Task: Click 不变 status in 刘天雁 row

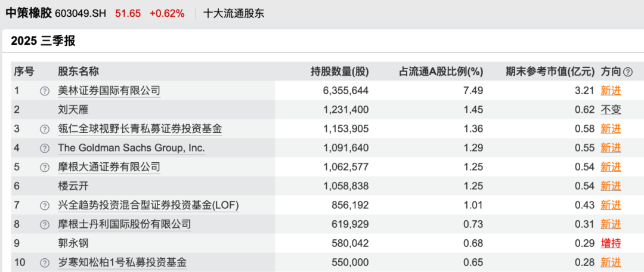Action: (611, 110)
